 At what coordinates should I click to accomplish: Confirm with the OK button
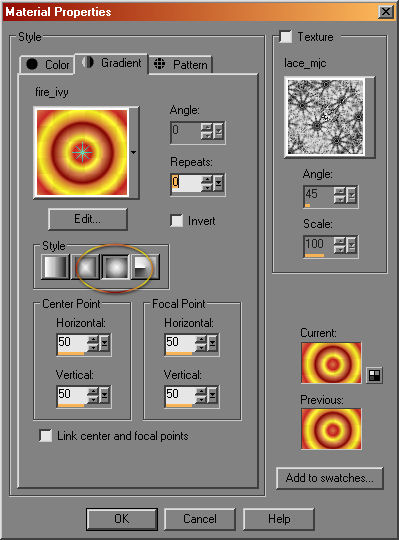point(122,519)
